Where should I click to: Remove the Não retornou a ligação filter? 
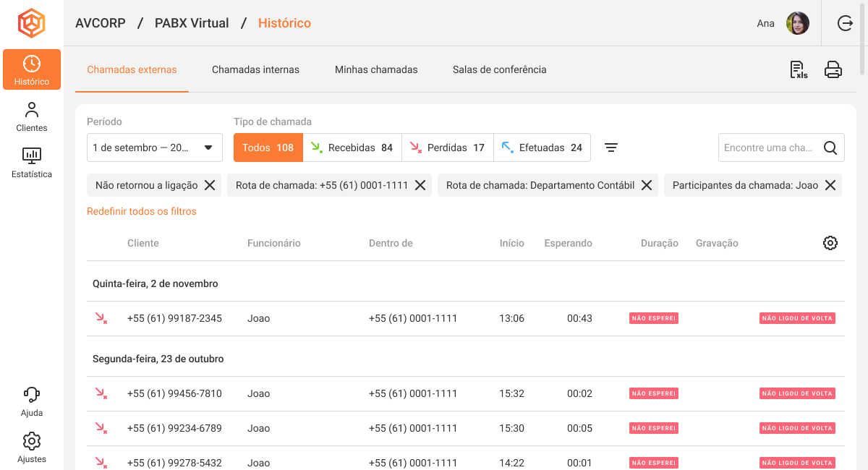210,185
